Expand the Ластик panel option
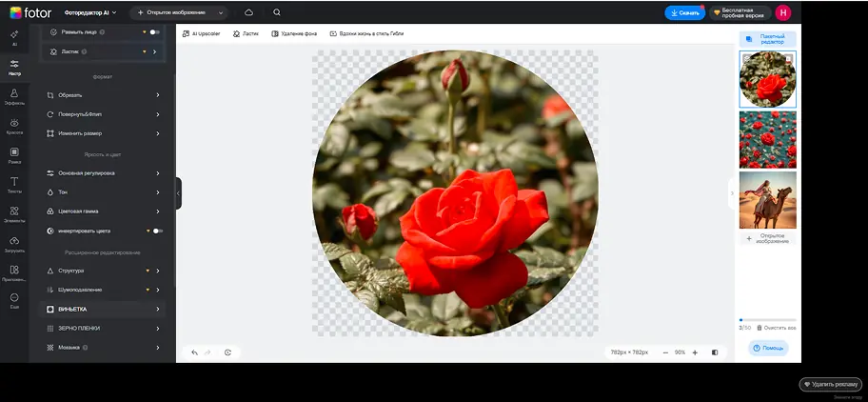This screenshot has height=402, width=868. click(103, 51)
